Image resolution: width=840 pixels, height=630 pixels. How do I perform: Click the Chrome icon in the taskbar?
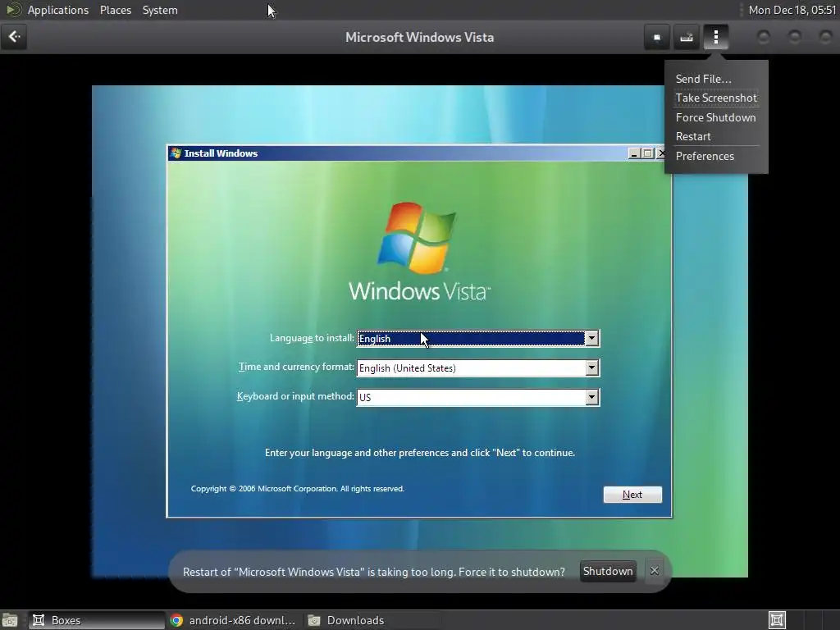pyautogui.click(x=176, y=620)
